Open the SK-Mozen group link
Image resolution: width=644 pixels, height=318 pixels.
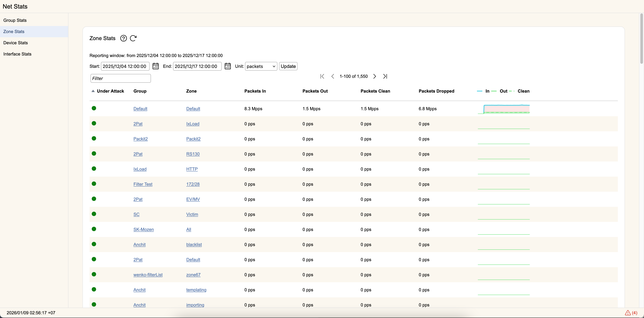click(x=144, y=229)
